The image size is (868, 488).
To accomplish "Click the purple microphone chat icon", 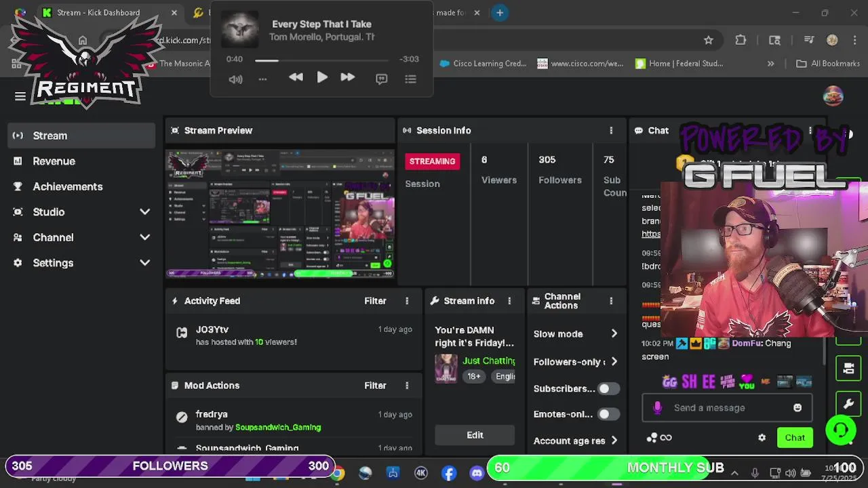I will click(657, 408).
